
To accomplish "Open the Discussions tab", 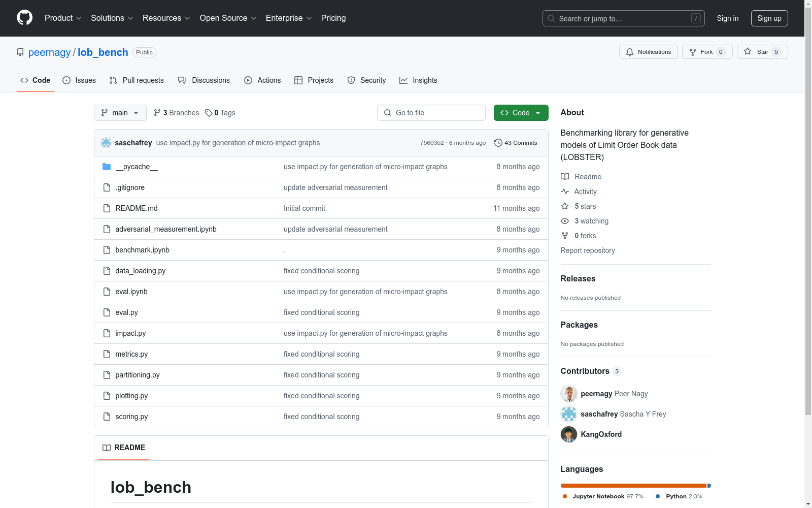I will click(x=204, y=80).
